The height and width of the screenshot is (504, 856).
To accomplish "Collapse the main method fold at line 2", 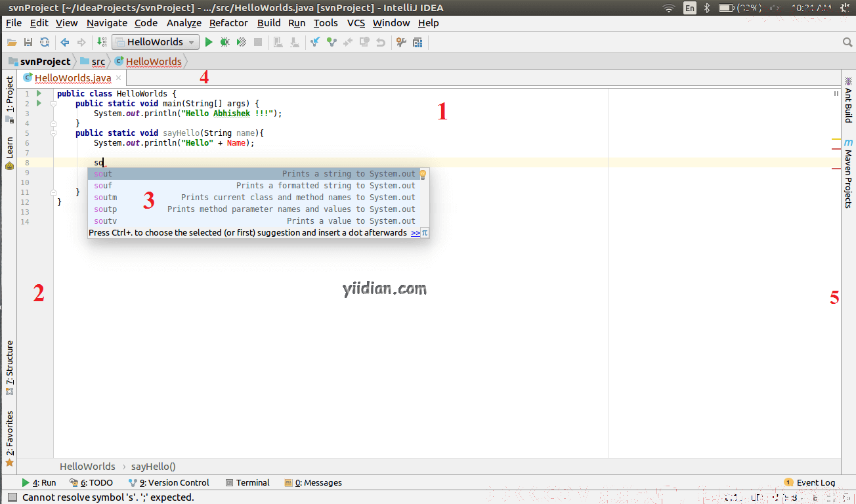I will point(53,103).
